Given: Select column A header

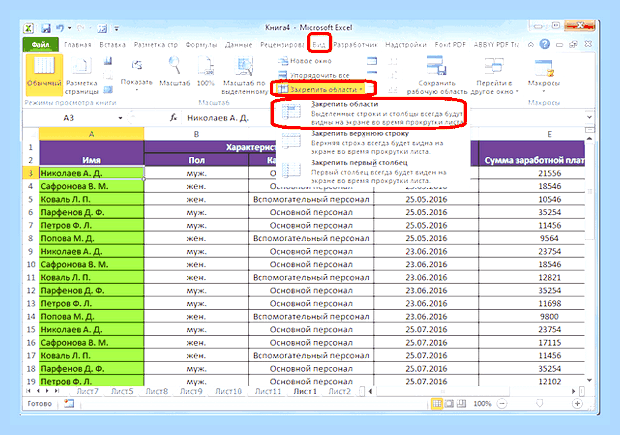Looking at the screenshot, I should 91,134.
